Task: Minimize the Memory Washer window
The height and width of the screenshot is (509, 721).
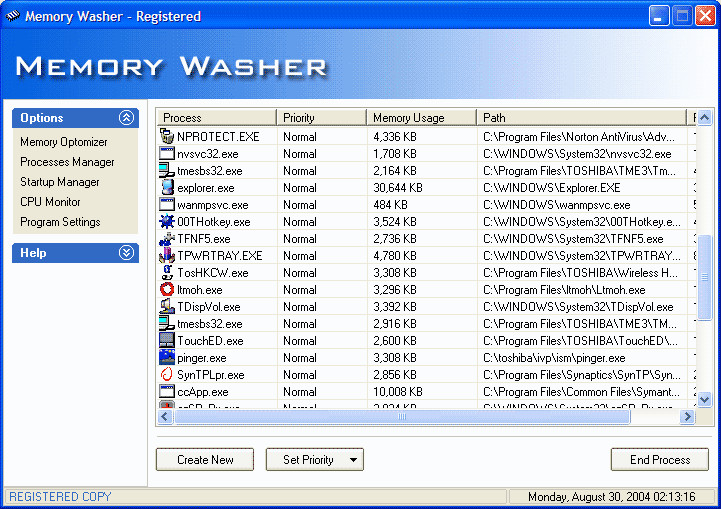Action: pyautogui.click(x=659, y=16)
